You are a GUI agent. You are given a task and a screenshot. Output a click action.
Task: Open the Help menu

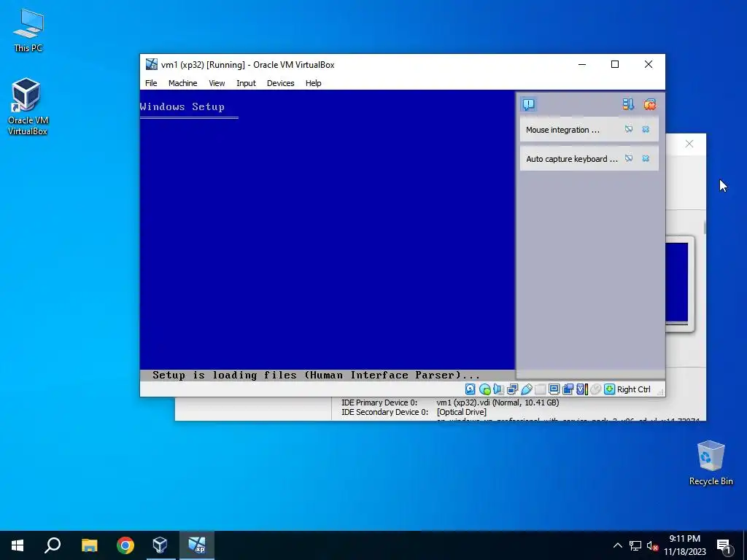(313, 83)
